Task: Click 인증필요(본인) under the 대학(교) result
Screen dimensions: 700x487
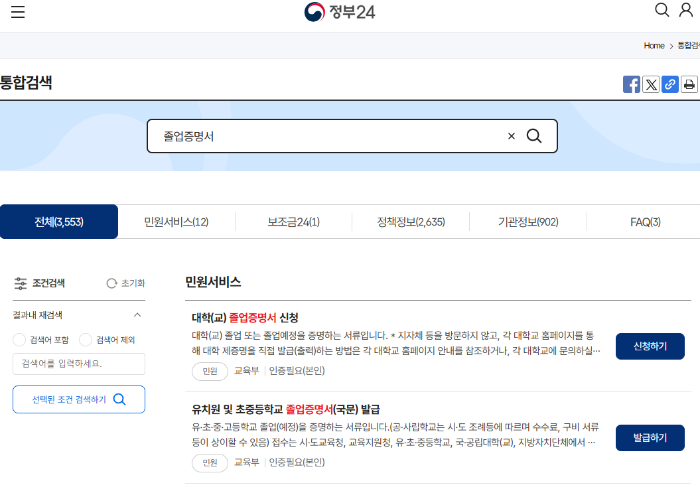Action: (297, 371)
